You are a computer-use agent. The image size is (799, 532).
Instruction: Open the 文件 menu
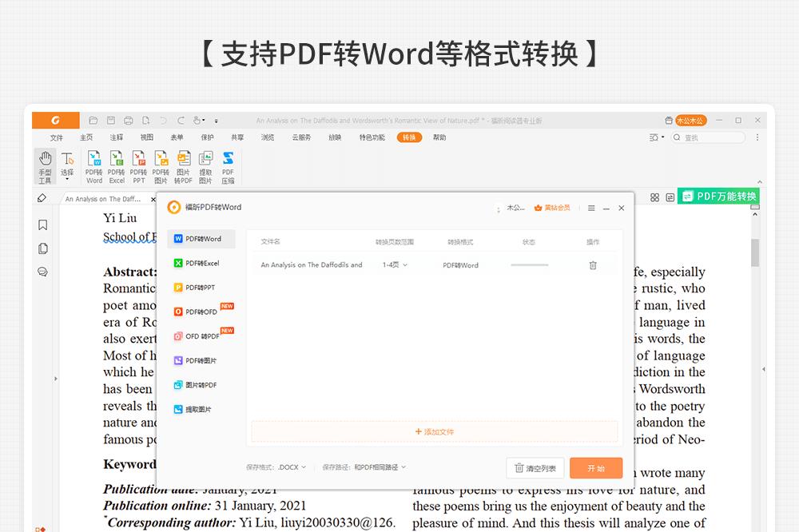coord(57,137)
